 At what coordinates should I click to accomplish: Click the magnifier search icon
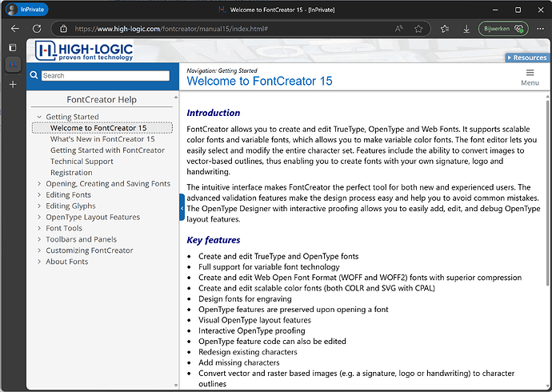point(34,75)
